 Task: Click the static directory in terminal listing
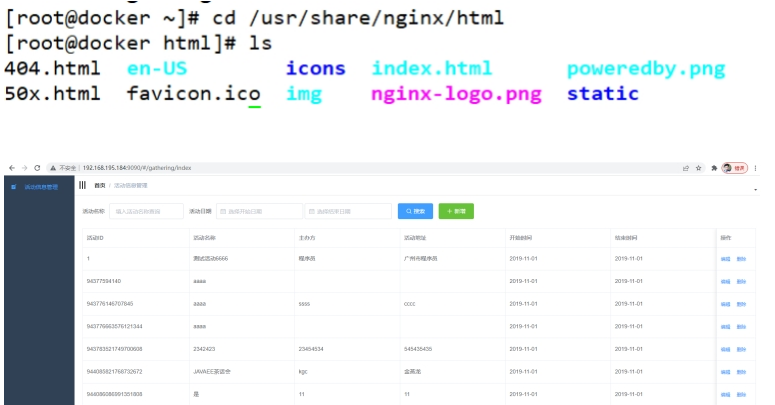(x=603, y=93)
